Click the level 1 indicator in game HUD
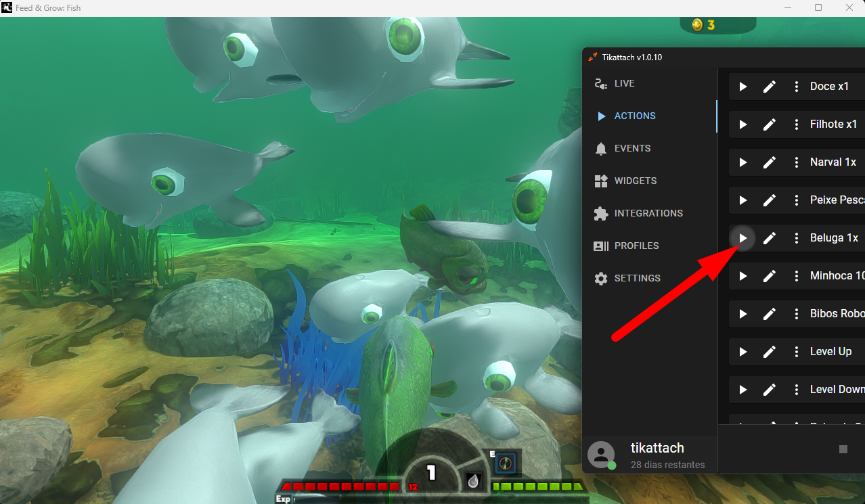The width and height of the screenshot is (865, 504). (x=430, y=472)
